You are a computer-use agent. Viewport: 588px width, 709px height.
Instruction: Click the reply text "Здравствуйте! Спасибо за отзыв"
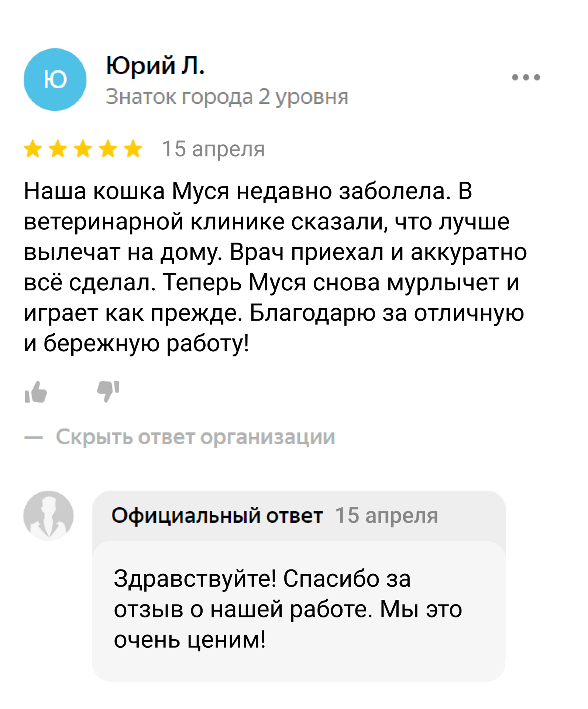[x=288, y=609]
